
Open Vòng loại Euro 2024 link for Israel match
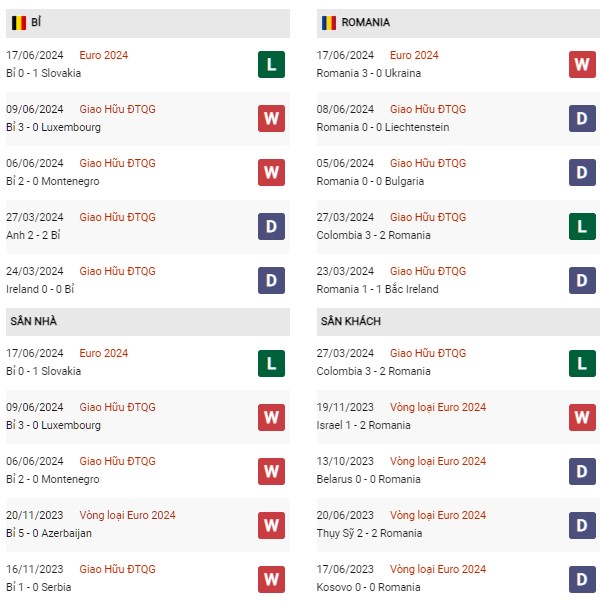[x=438, y=407]
